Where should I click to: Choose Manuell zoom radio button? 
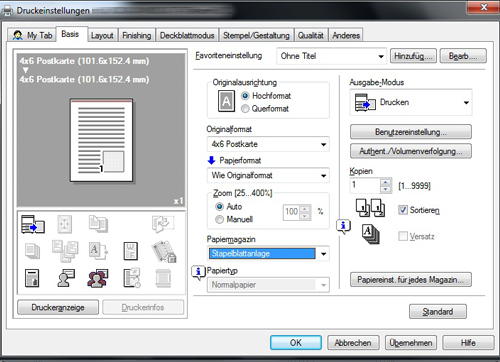coord(219,219)
